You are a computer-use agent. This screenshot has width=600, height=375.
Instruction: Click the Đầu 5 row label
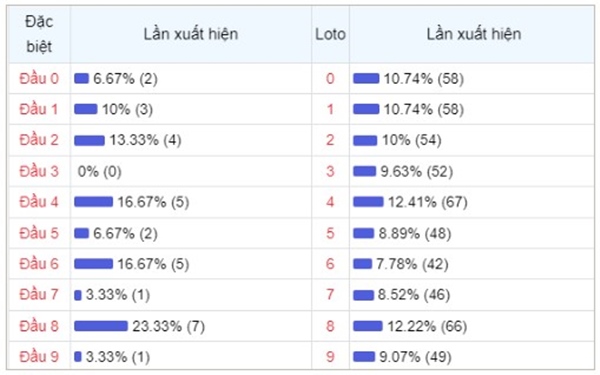[x=39, y=233]
